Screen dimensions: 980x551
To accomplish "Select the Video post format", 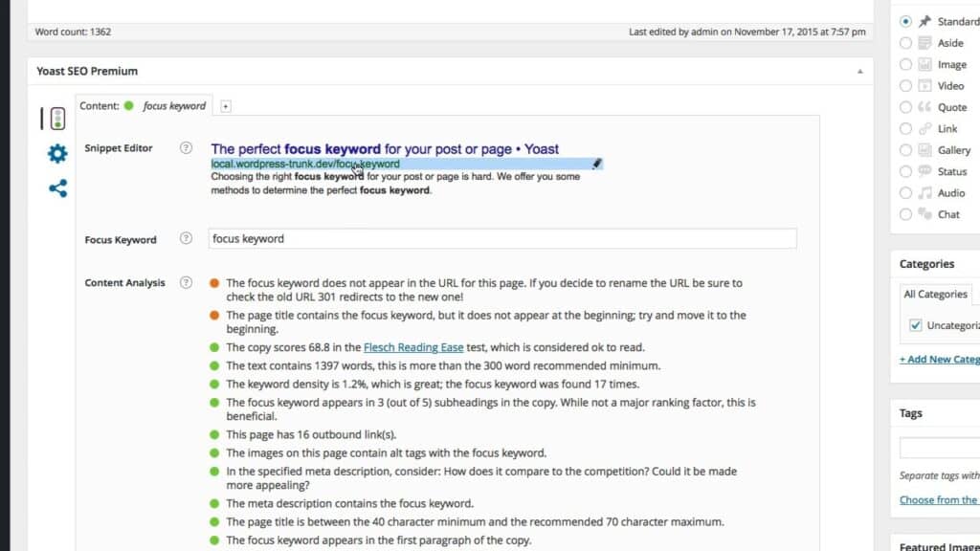I will 906,86.
